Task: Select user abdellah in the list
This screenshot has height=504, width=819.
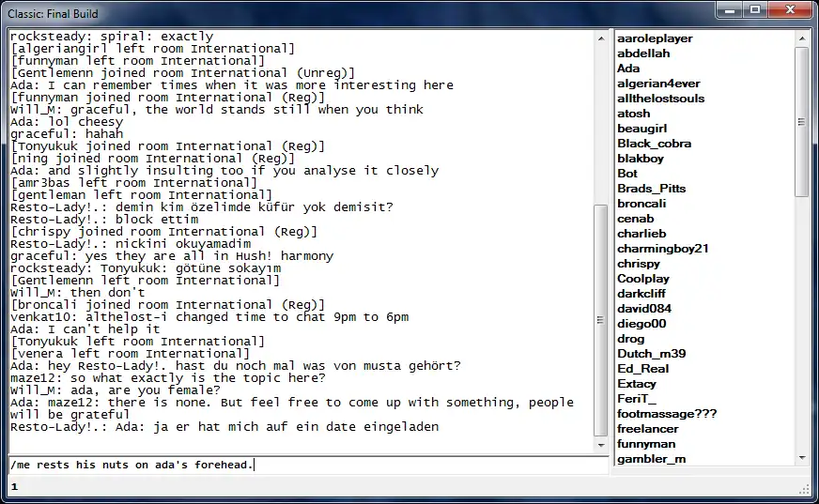Action: 643,53
